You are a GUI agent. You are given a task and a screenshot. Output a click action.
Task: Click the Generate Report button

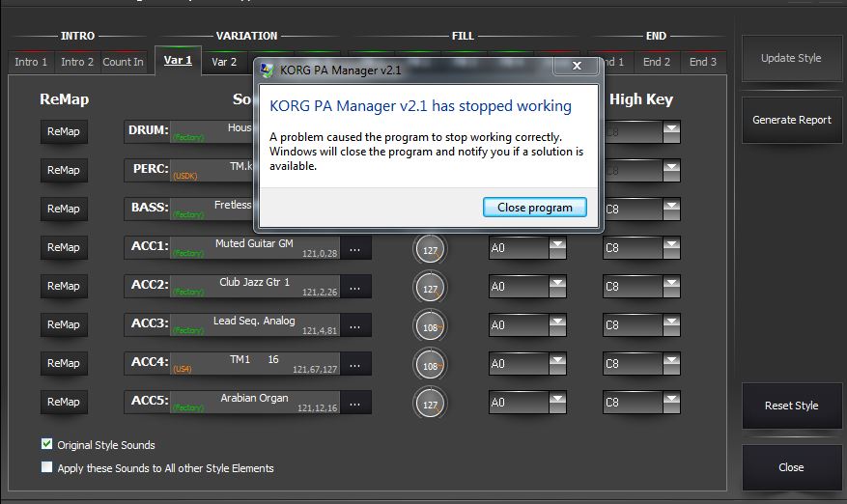(791, 120)
